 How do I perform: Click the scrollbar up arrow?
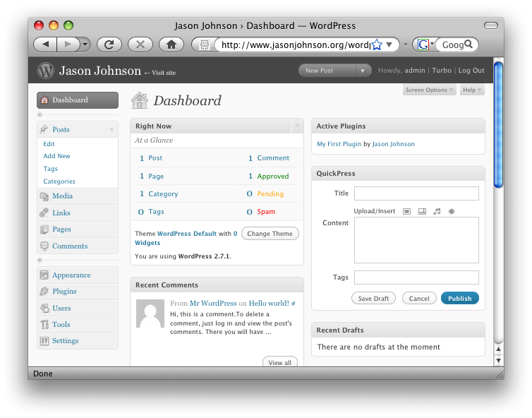click(x=498, y=349)
